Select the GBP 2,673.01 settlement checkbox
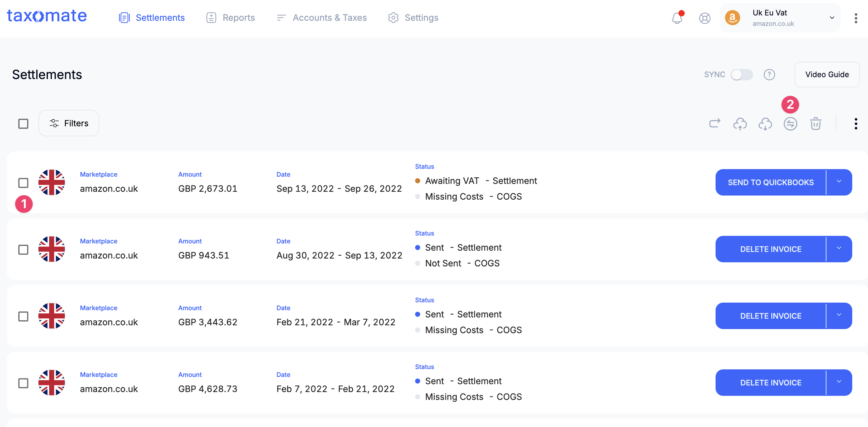The width and height of the screenshot is (868, 427). click(23, 183)
